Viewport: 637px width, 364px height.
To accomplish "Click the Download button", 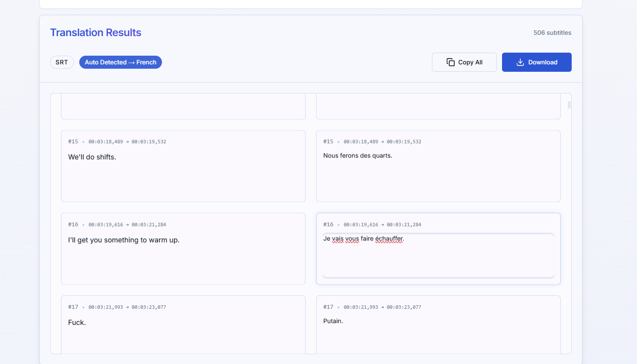I will tap(536, 62).
